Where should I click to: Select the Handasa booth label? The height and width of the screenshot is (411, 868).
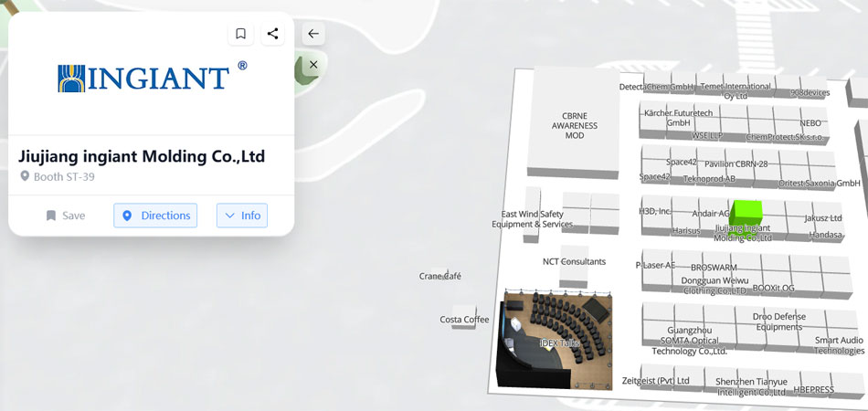(825, 235)
